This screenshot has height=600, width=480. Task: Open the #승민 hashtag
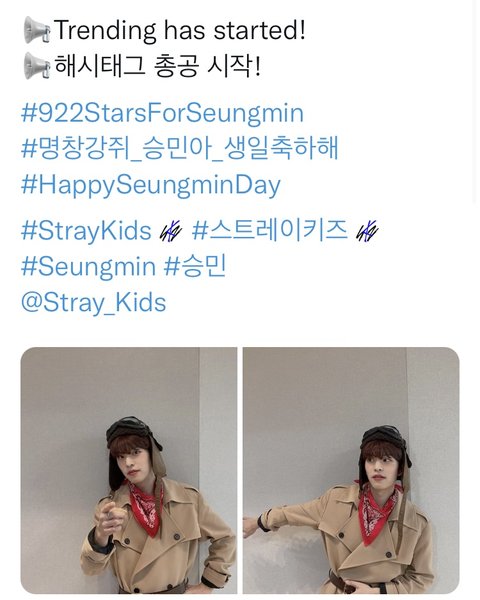coord(195,266)
